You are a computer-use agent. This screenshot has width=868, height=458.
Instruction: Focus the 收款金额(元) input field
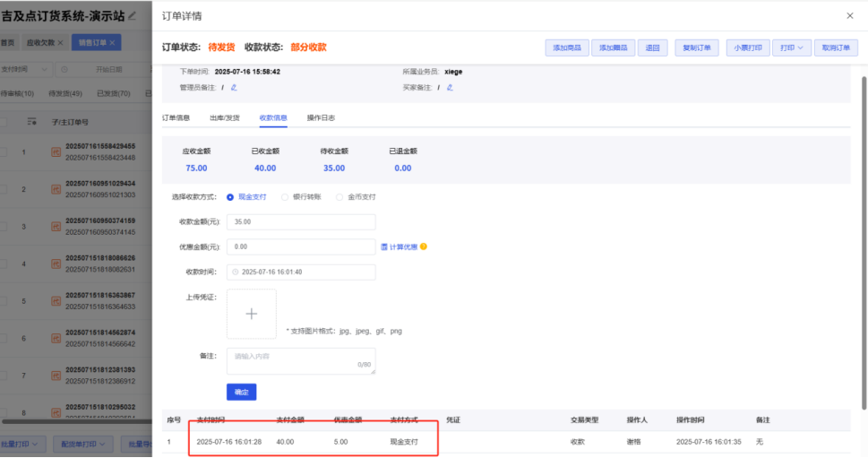coord(301,222)
